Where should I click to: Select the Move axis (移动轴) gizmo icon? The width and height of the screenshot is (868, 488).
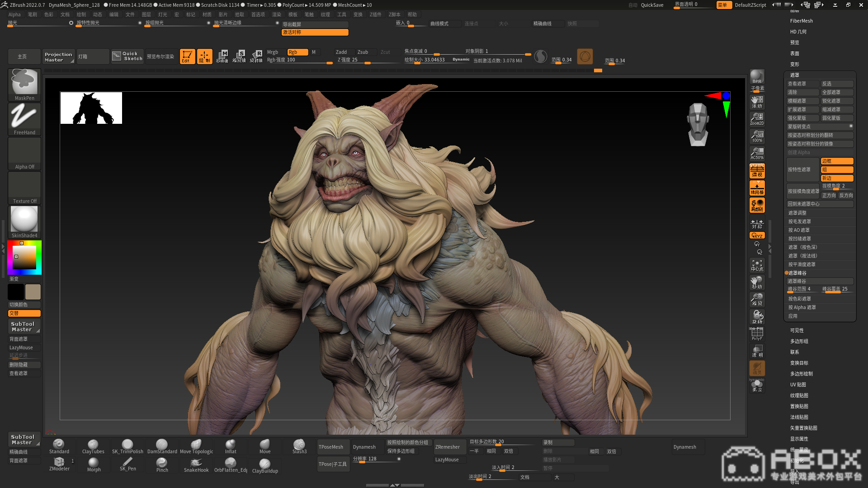pos(222,56)
